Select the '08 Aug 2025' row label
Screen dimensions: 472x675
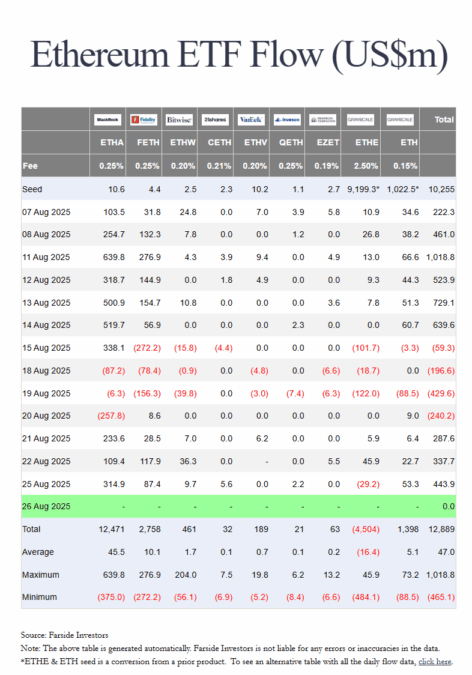46,235
